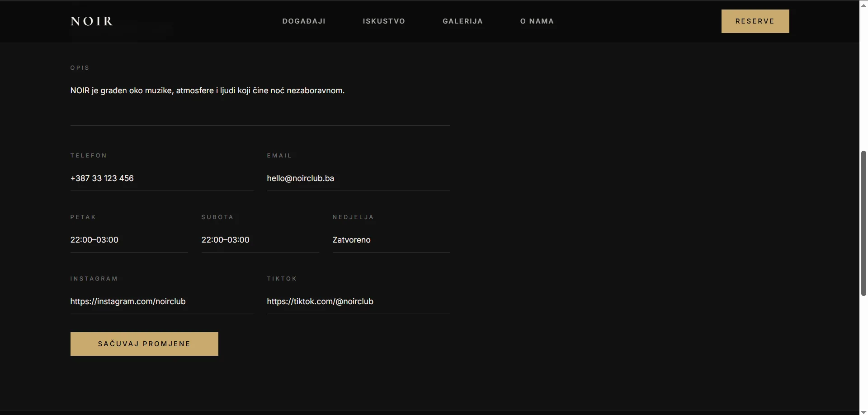Click the NEDJELJA label text
This screenshot has height=415, width=868.
pyautogui.click(x=353, y=217)
